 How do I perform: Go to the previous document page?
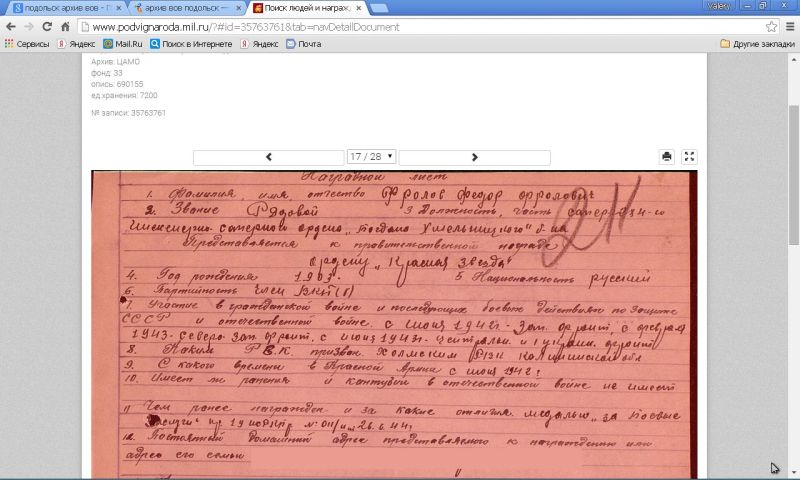click(x=268, y=157)
